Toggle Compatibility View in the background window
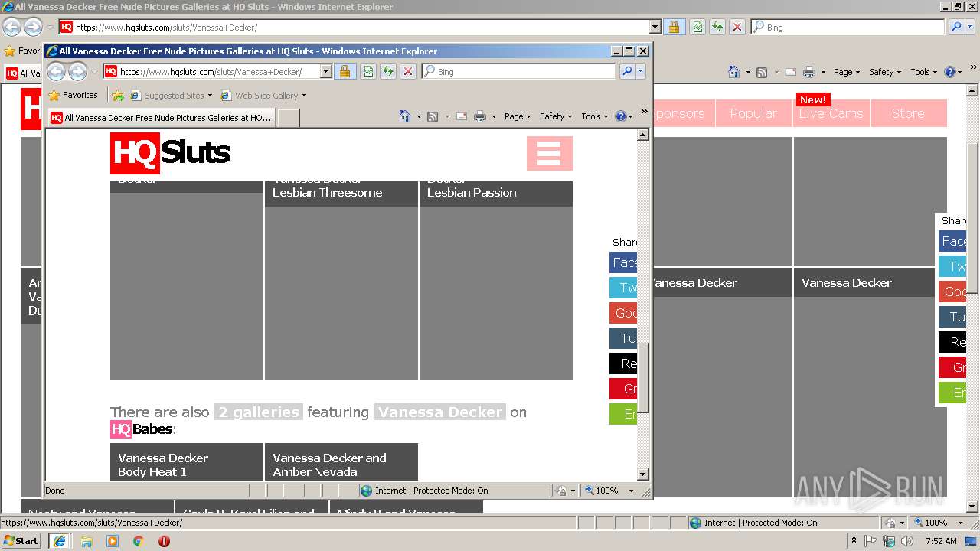The image size is (980, 551). (697, 27)
